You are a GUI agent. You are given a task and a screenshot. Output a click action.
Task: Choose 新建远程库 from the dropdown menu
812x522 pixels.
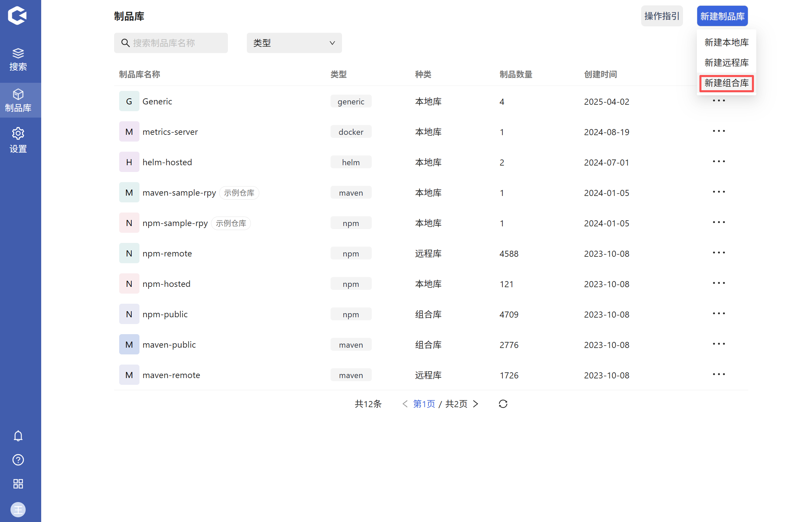[x=726, y=63]
